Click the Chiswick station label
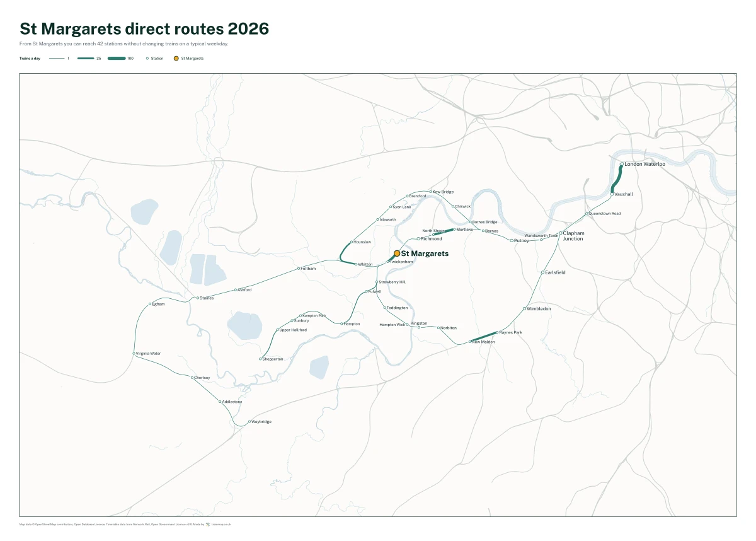Image resolution: width=756 pixels, height=541 pixels. [x=462, y=206]
